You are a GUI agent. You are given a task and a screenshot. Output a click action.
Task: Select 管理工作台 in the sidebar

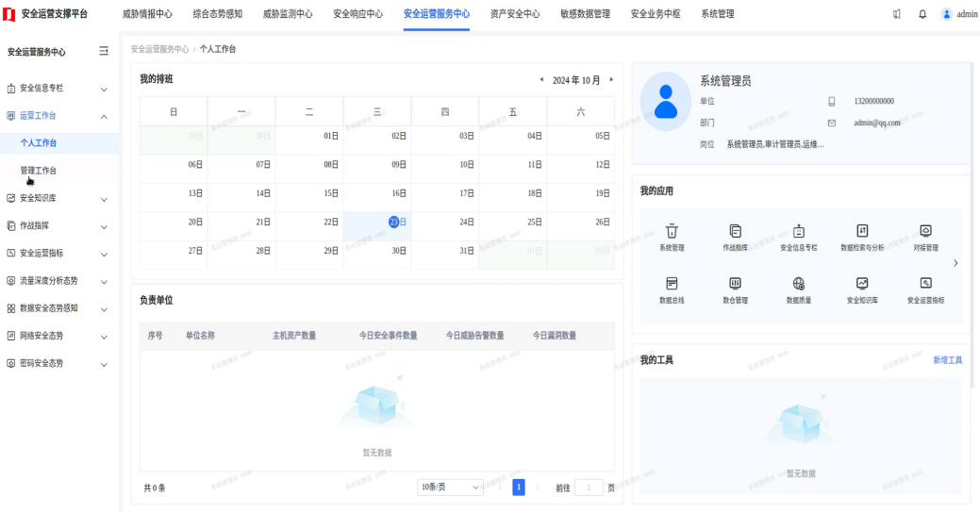(39, 171)
